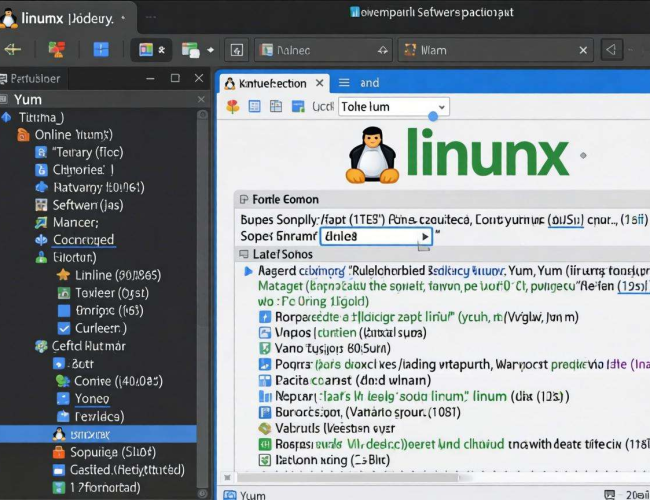Select the Seftwerı (jas) tree item

[88, 205]
